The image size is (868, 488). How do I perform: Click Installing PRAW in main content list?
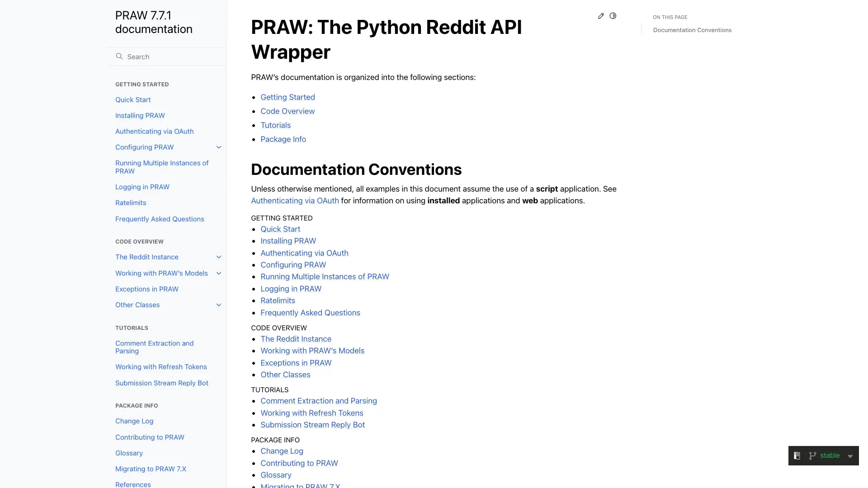tap(288, 241)
